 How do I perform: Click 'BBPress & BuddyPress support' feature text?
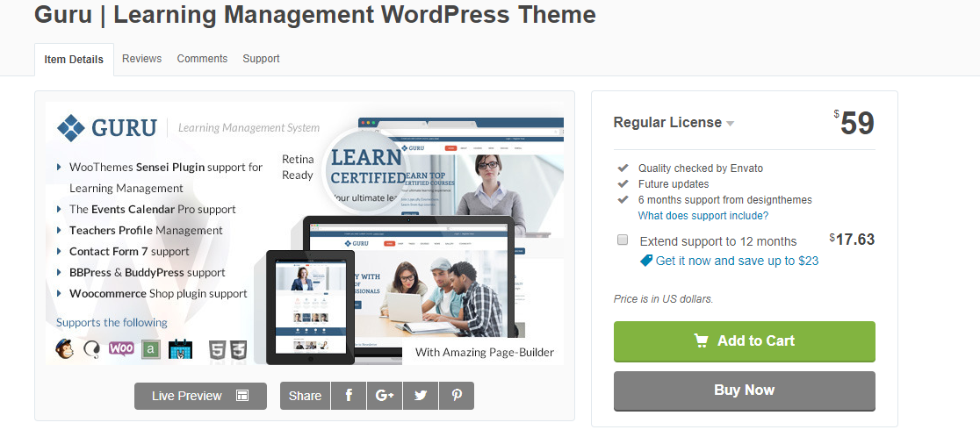(x=147, y=272)
